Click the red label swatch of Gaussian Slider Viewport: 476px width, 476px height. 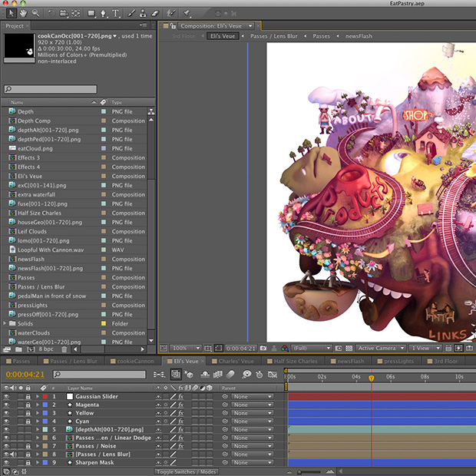45,396
